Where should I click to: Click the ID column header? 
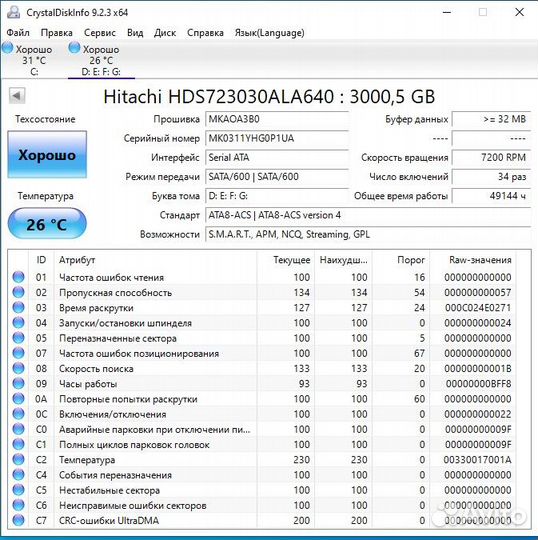pyautogui.click(x=41, y=260)
